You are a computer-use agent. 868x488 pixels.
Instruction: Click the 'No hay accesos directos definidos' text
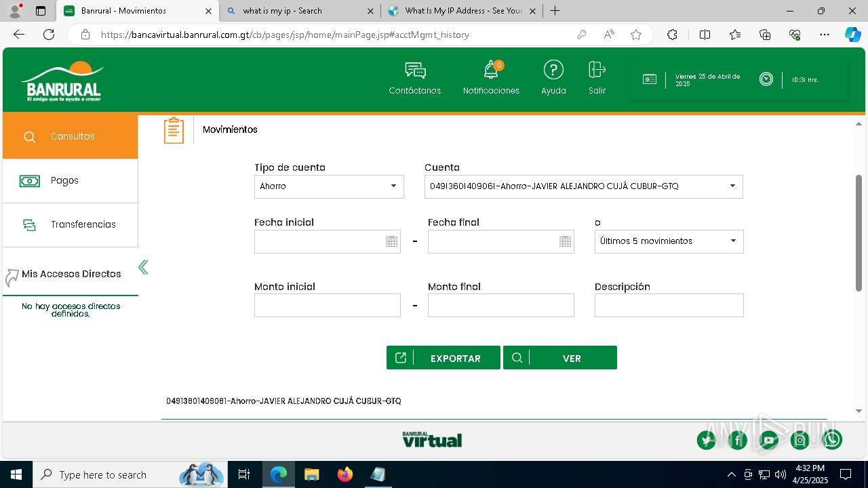click(x=71, y=310)
